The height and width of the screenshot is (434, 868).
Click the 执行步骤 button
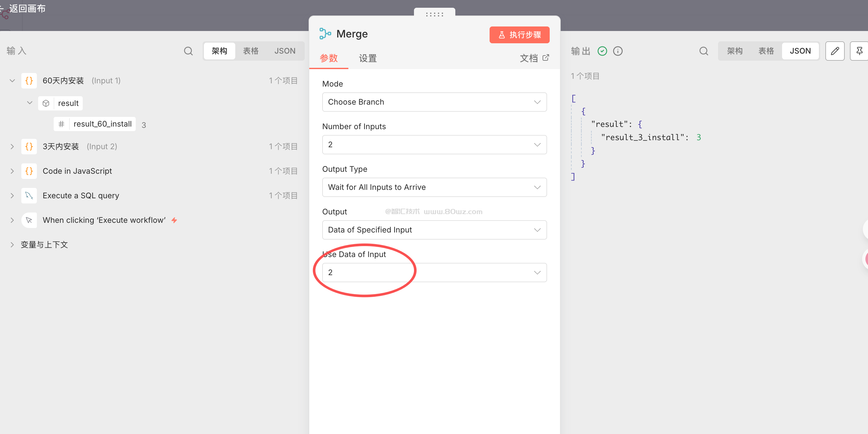point(519,35)
